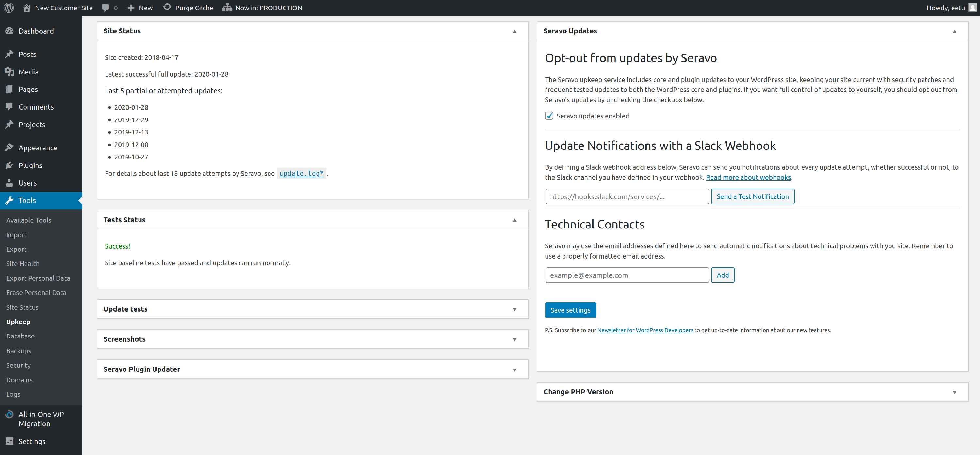
Task: Expand the Screenshots panel
Action: [514, 339]
